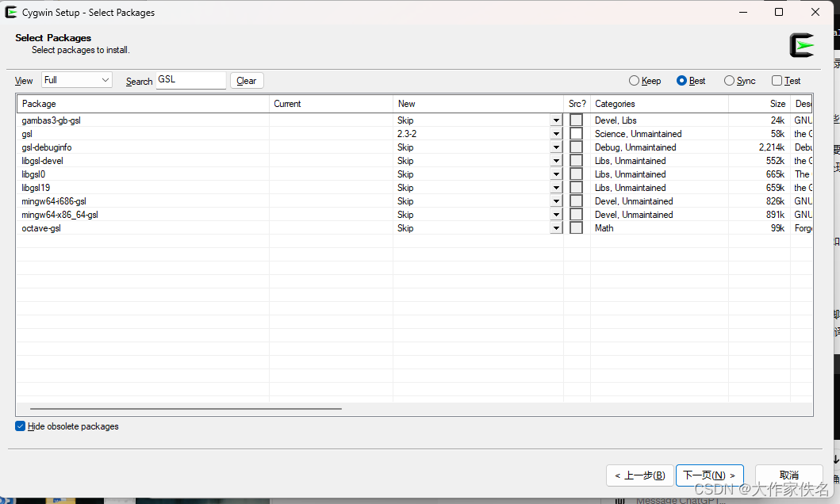Check Src box for gsl package
Image resolution: width=840 pixels, height=504 pixels.
point(576,133)
